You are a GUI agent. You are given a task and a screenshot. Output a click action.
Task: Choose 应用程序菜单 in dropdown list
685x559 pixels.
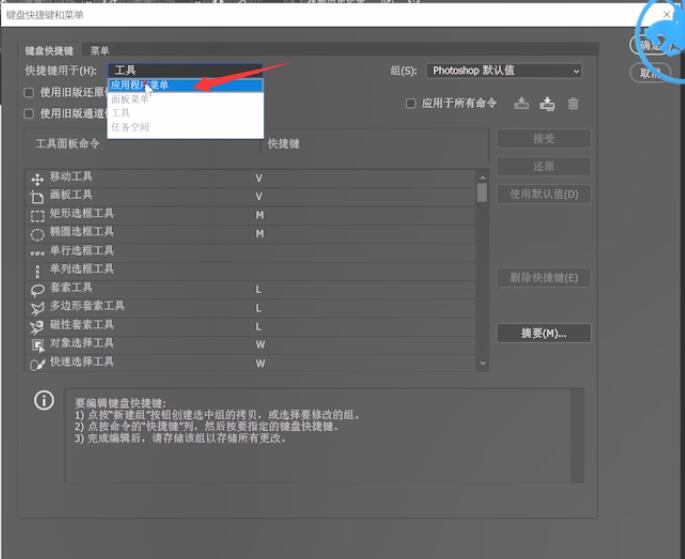(185, 85)
